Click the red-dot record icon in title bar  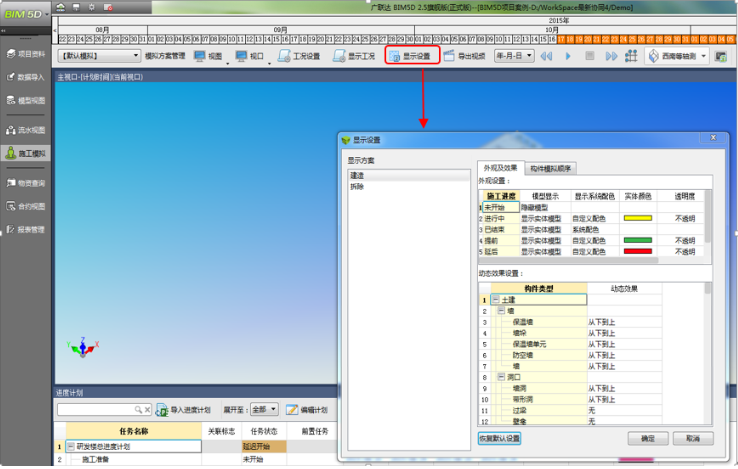(x=108, y=7)
